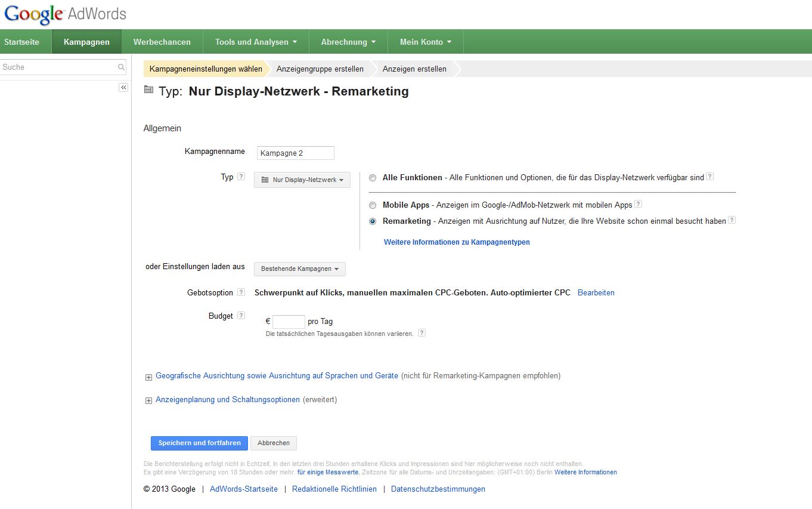Open the Mein Konto menu
Screen dimensions: 812x509
426,42
